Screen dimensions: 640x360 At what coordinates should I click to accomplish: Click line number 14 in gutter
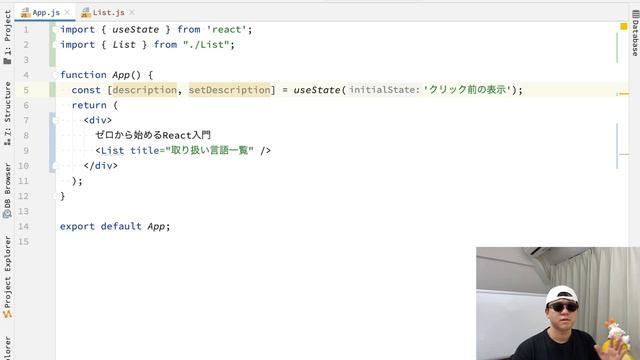[24, 227]
